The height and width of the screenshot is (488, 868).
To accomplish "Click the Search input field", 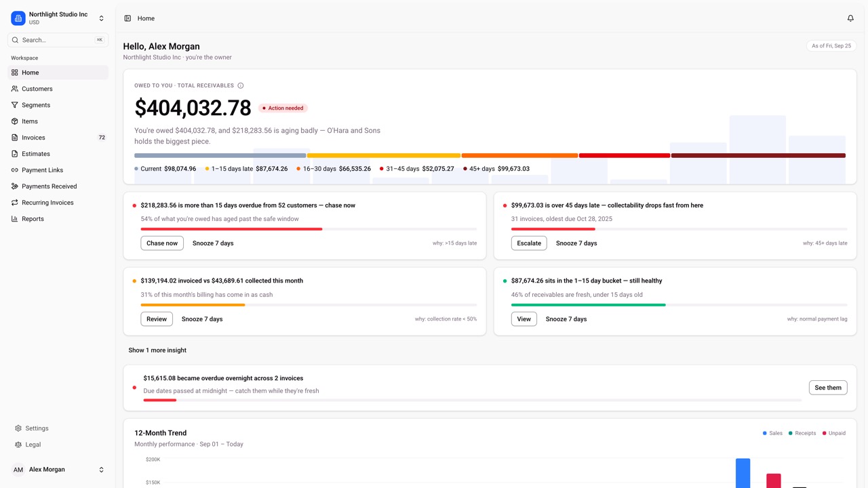I will pyautogui.click(x=58, y=40).
